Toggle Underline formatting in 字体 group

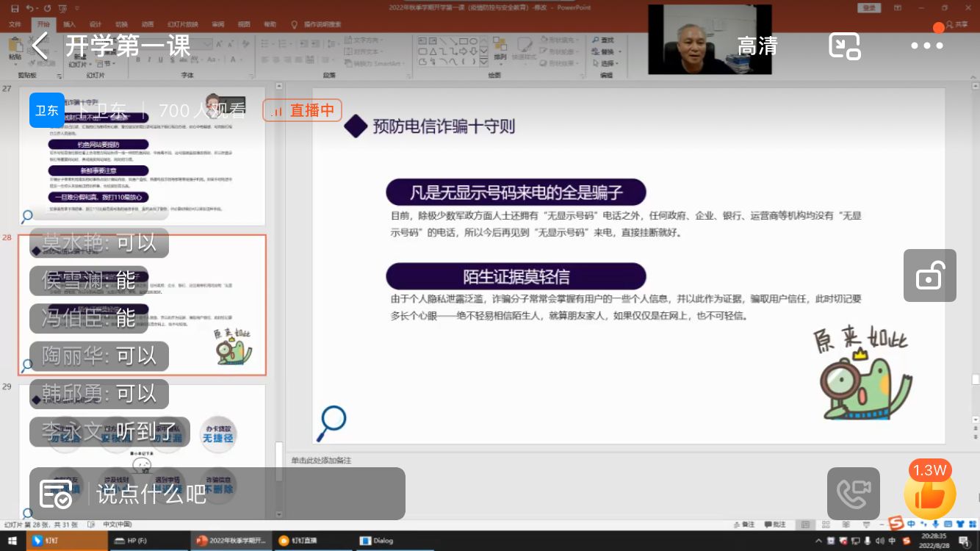point(162,60)
